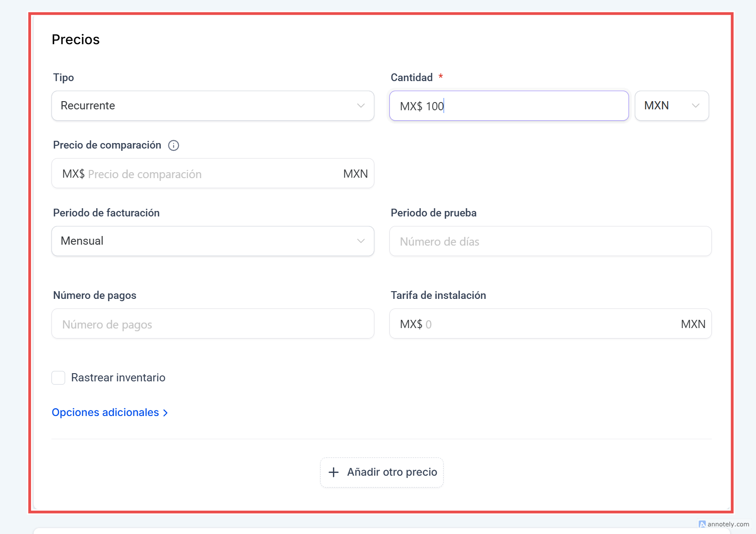Click the MXN suffix in Tarifa de instalación
Image resolution: width=756 pixels, height=534 pixels.
(693, 324)
